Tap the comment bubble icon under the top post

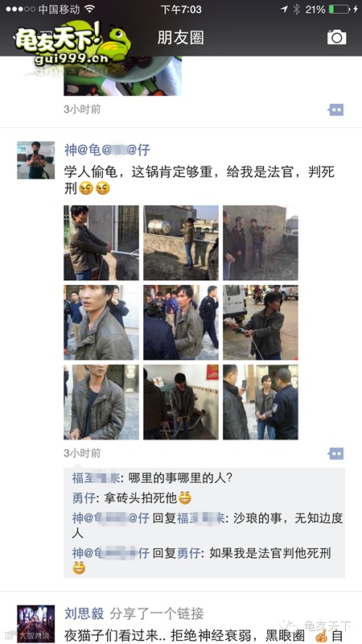[335, 109]
